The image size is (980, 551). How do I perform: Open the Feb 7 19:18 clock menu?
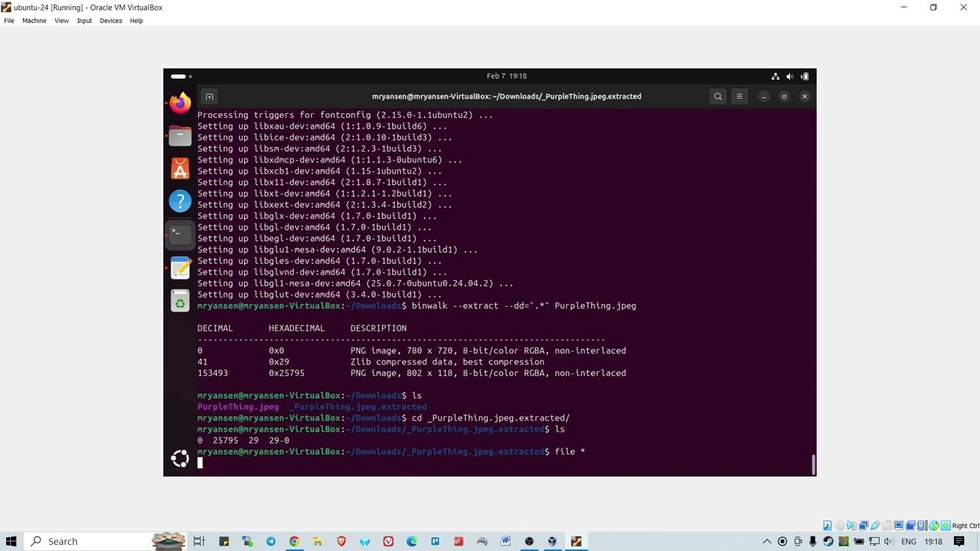tap(507, 76)
